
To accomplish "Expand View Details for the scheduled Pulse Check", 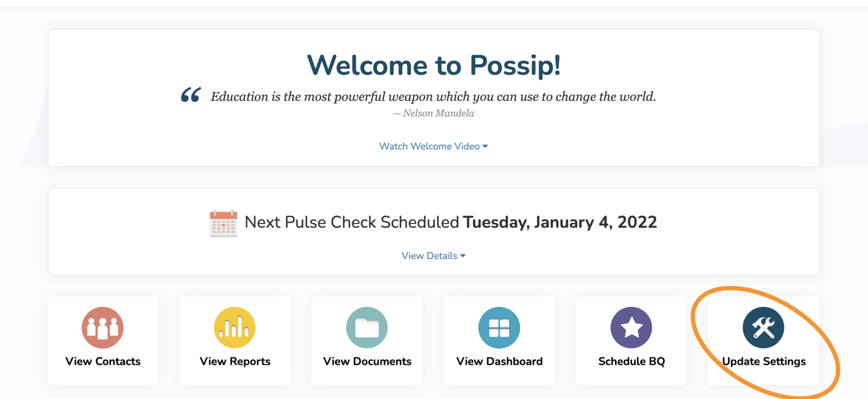I will (433, 256).
